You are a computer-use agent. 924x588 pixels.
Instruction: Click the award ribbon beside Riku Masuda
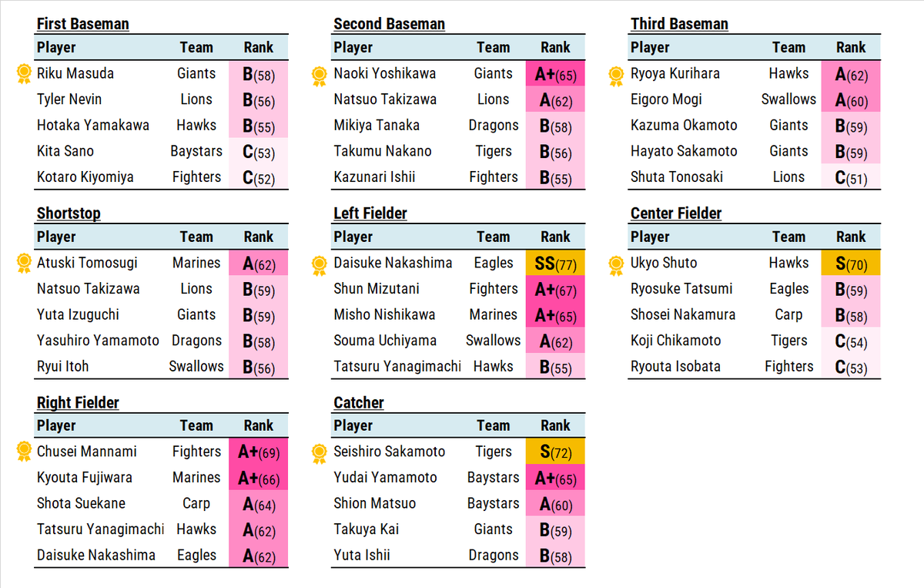[23, 74]
